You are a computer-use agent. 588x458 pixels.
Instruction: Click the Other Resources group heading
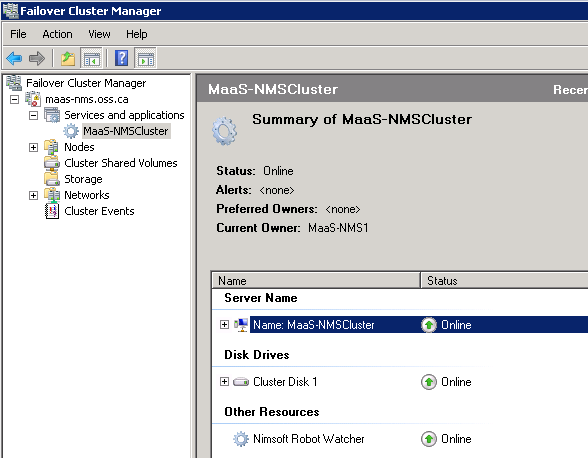point(272,412)
